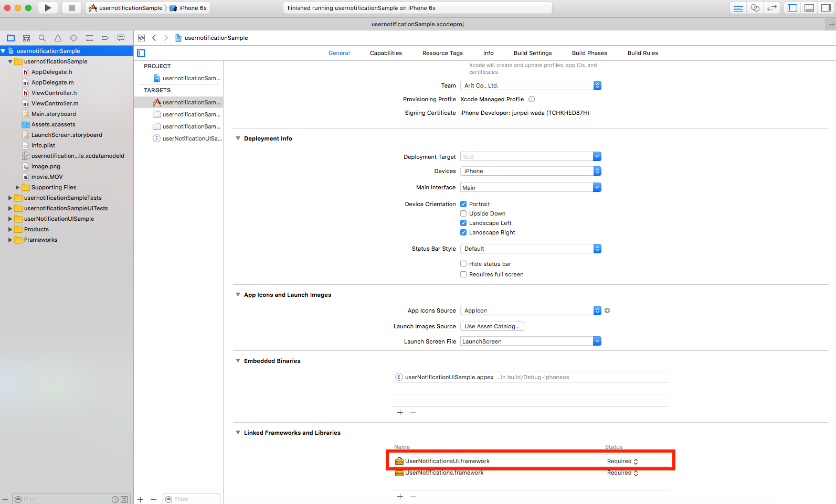Show the Standard editor
Screen dimensions: 836x504
[738, 8]
